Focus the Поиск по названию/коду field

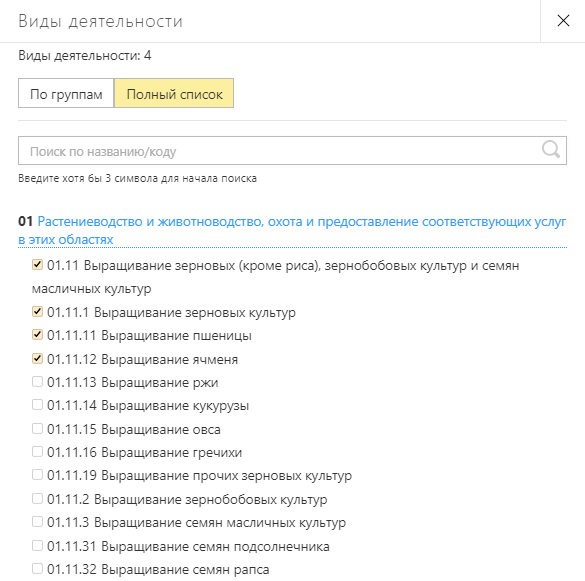point(292,150)
